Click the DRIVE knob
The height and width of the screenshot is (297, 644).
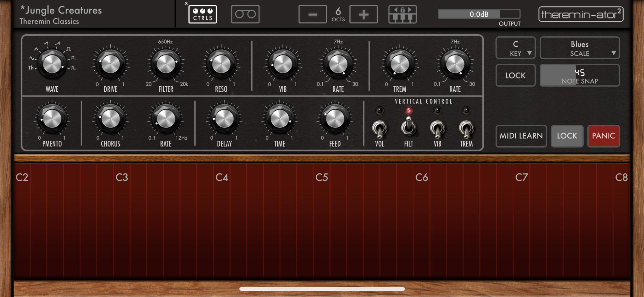[110, 64]
